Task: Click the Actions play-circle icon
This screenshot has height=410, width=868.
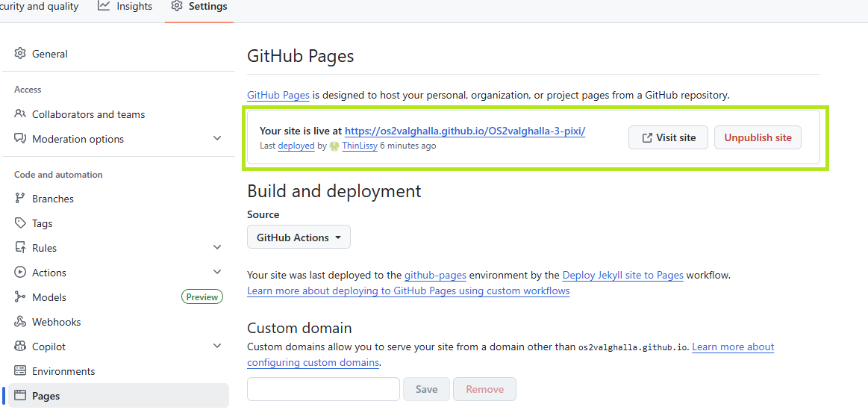Action: (x=20, y=273)
